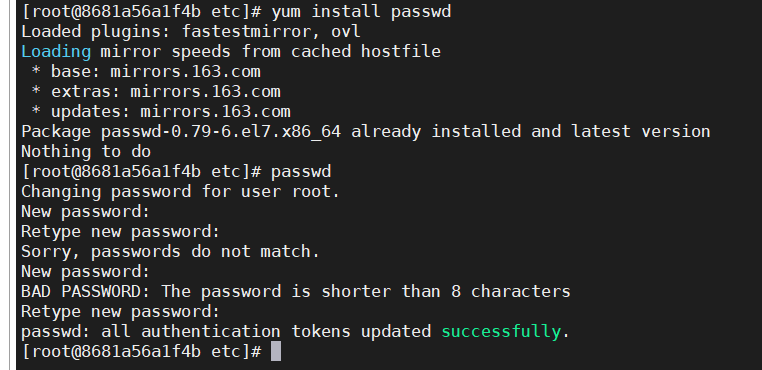This screenshot has width=762, height=370.
Task: Click the last '[root@8681a56a1f4b etc]#' prompt
Action: (x=141, y=352)
